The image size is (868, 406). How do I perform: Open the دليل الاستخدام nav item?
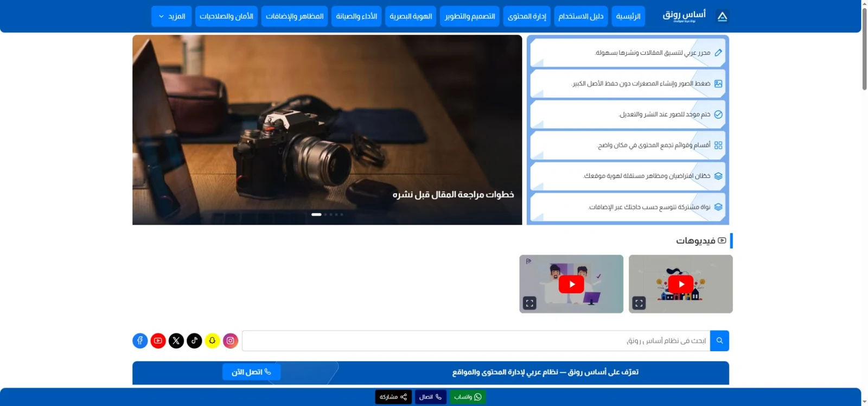tap(581, 16)
